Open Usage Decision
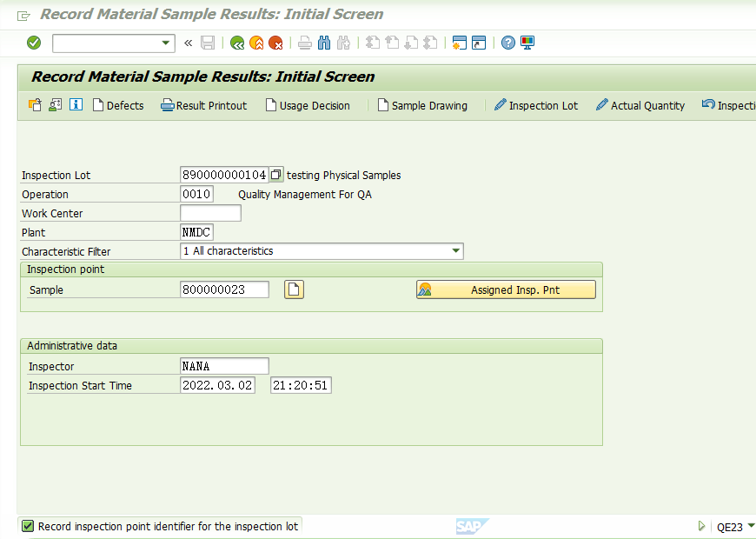Screen dimensions: 756x539 coord(308,105)
